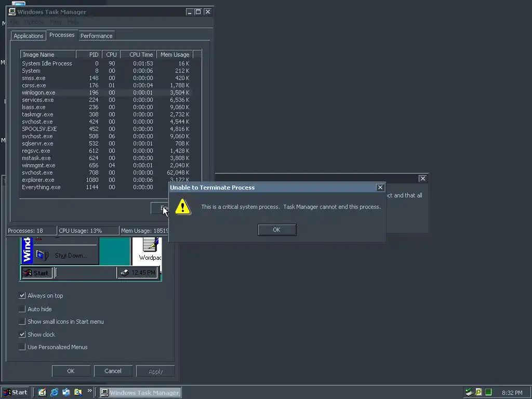532x399 pixels.
Task: Enable Show small icons in Start menu
Action: [22, 322]
